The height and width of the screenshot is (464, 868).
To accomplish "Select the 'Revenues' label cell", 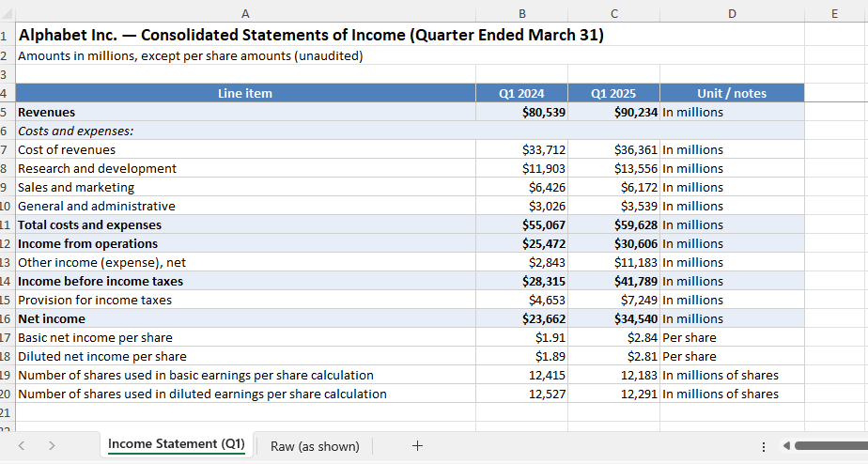I will click(x=245, y=112).
